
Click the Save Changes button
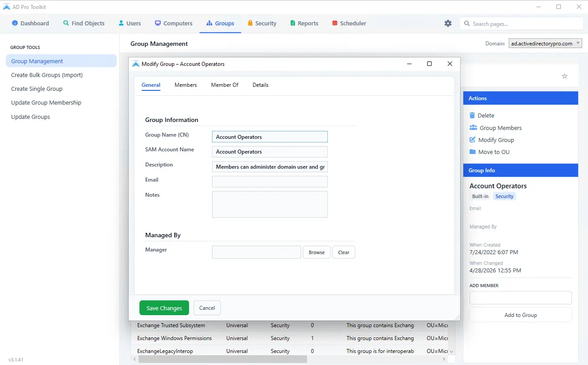(164, 308)
